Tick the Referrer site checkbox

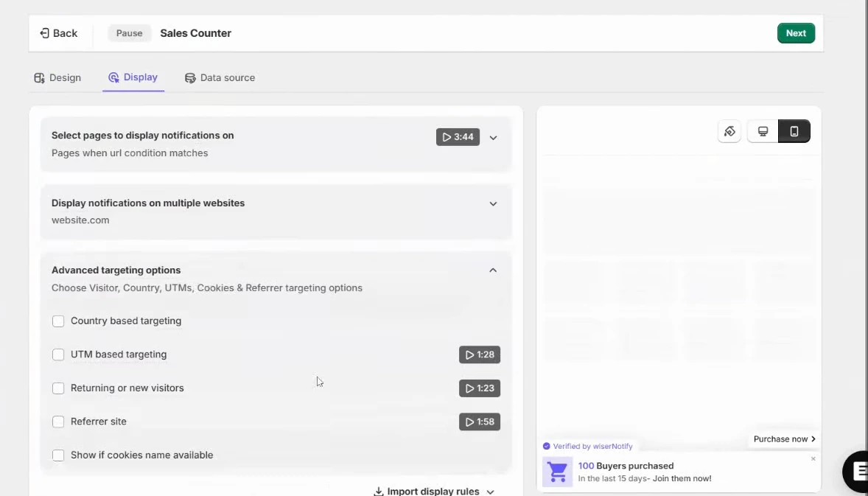pos(58,422)
